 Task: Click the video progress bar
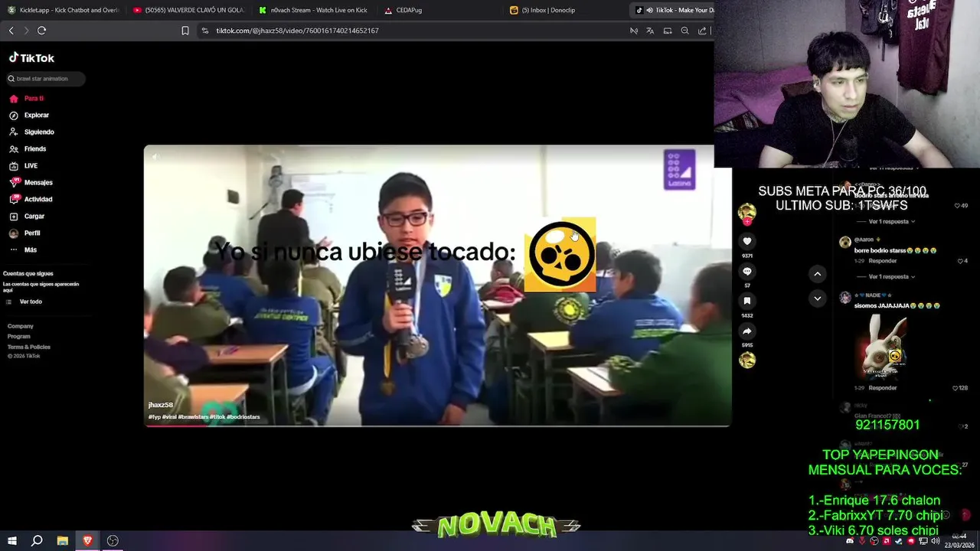(x=437, y=425)
